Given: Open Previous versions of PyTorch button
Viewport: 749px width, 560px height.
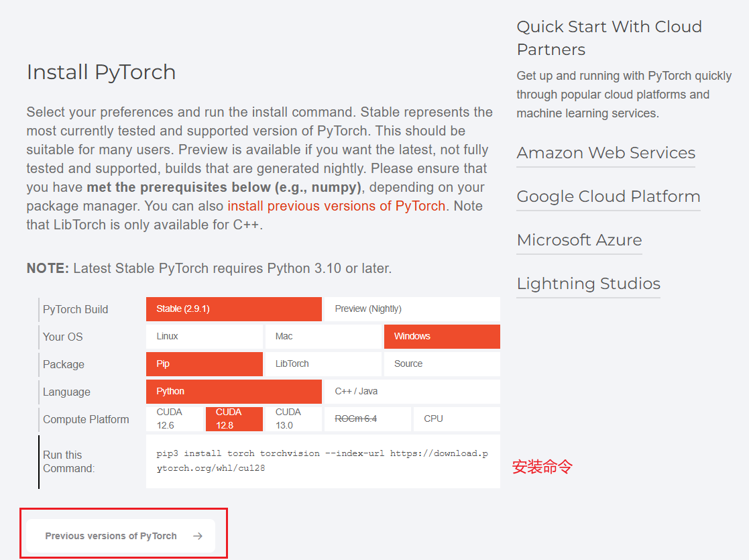Looking at the screenshot, I should (121, 536).
